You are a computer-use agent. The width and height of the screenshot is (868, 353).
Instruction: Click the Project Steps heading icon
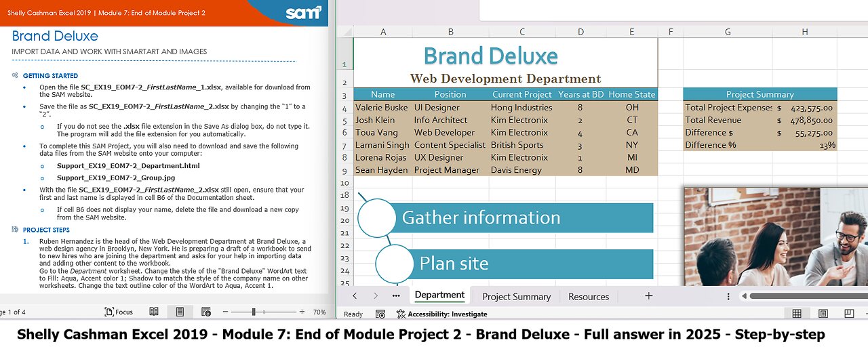[x=16, y=230]
